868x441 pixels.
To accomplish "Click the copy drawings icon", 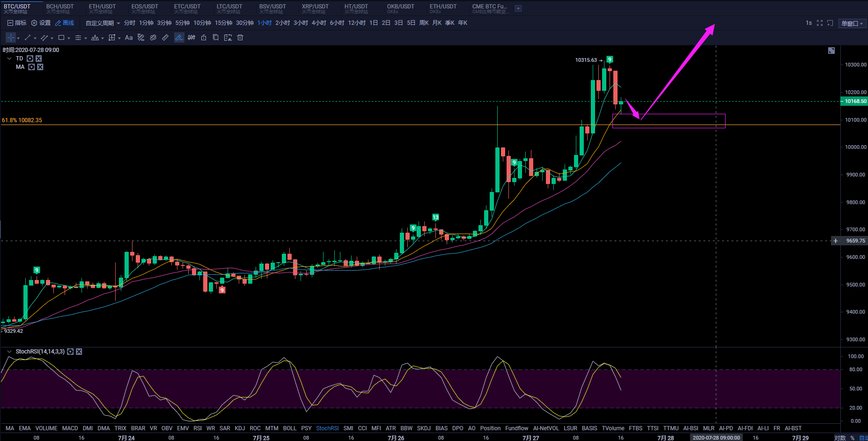I will tap(216, 38).
